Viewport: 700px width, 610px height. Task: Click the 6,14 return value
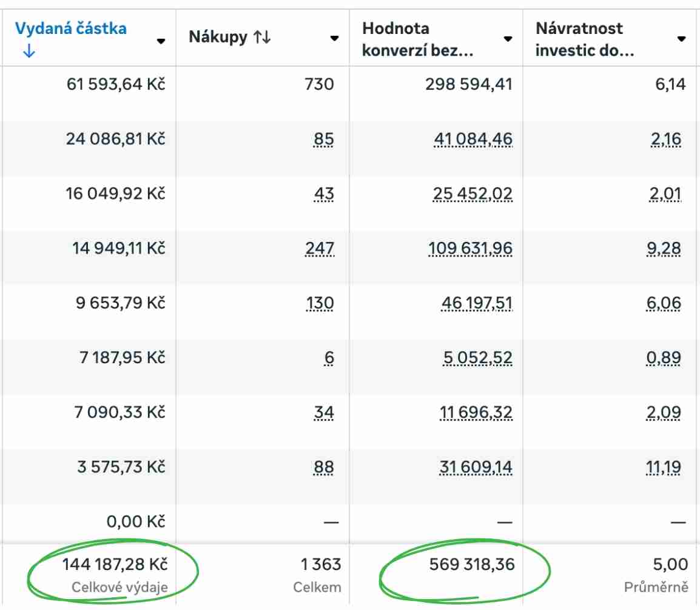670,84
